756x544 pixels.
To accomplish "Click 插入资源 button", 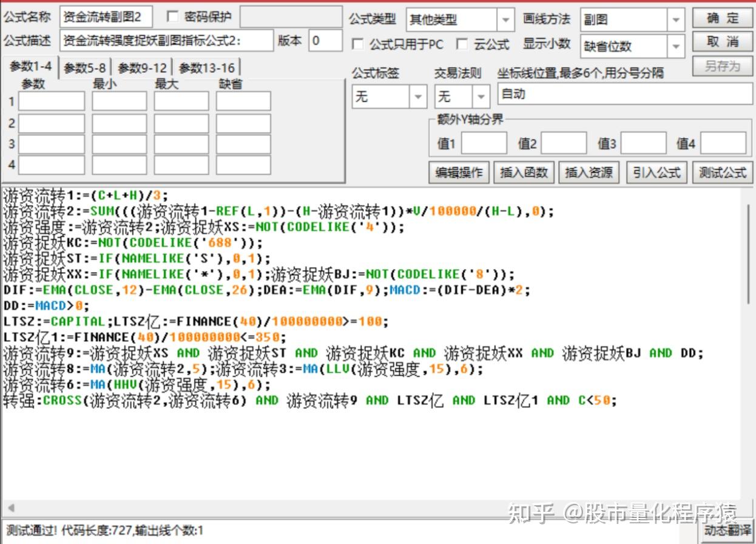I will coord(589,173).
